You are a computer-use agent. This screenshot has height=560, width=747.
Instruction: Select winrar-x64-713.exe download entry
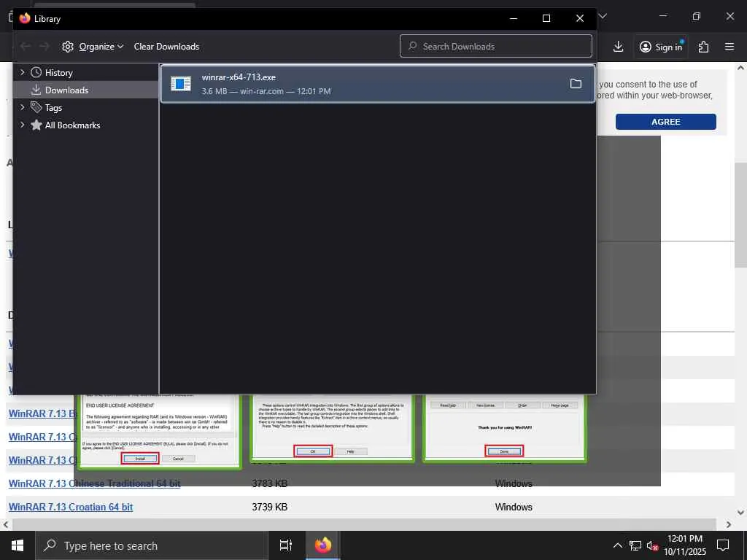378,84
